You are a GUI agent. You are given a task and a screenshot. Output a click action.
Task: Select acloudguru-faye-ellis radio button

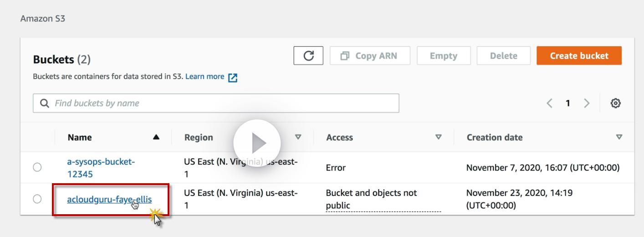(x=37, y=199)
